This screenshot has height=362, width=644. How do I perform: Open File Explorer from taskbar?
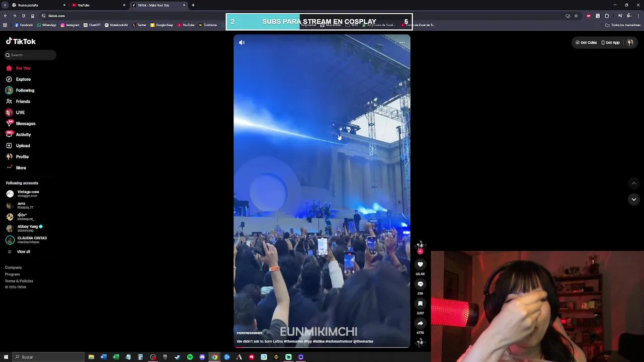91,357
